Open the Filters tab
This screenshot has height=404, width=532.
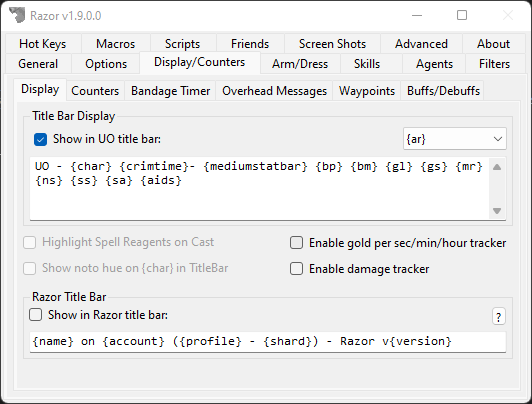pyautogui.click(x=495, y=64)
